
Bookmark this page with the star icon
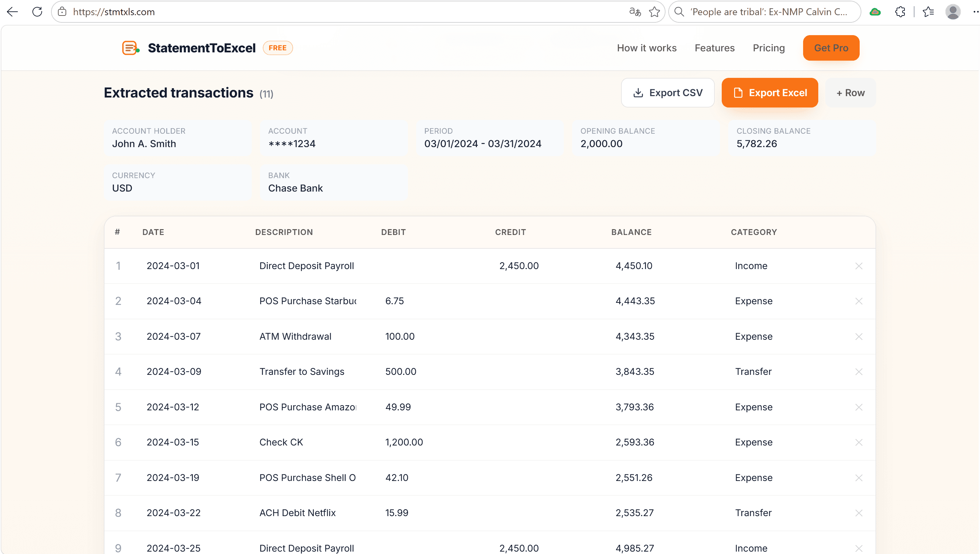tap(654, 12)
